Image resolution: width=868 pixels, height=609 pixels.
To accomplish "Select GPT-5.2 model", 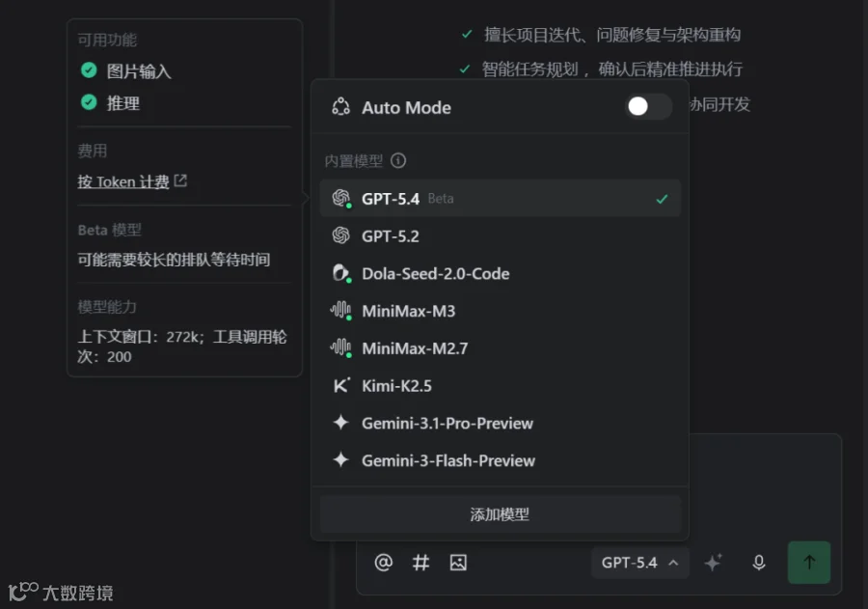I will click(500, 236).
